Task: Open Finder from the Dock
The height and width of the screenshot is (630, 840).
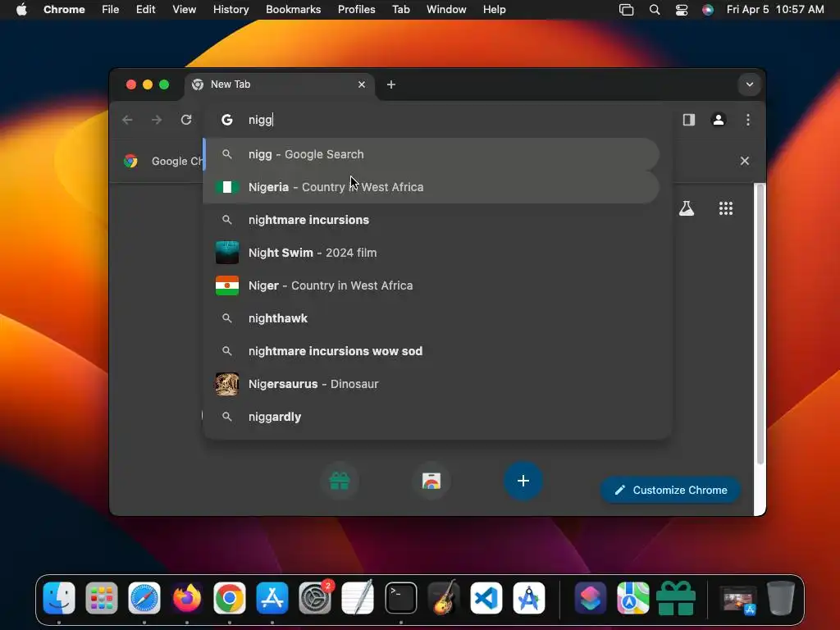Action: point(59,598)
